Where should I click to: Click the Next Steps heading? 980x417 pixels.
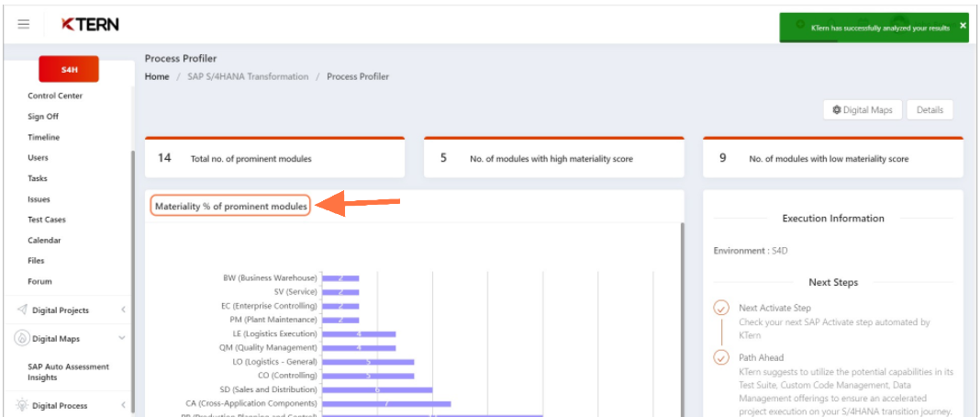coord(833,283)
